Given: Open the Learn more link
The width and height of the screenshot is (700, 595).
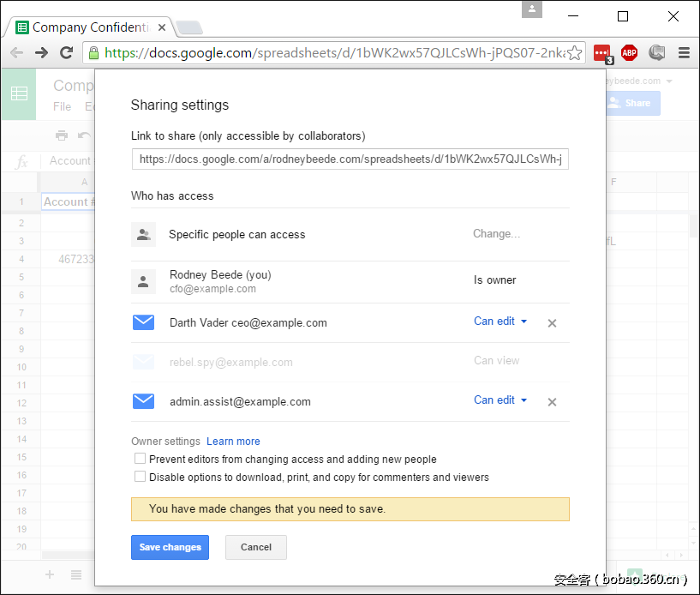Looking at the screenshot, I should [x=233, y=442].
